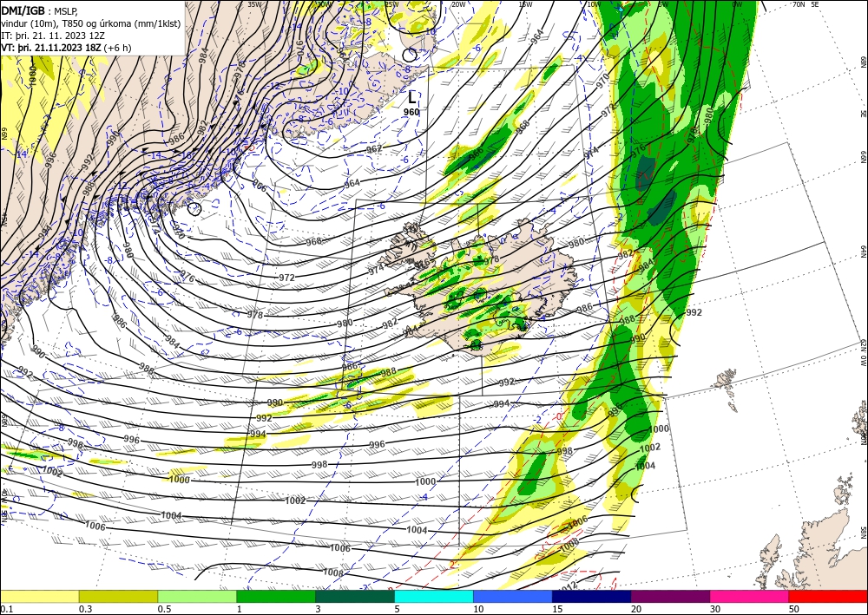The width and height of the screenshot is (868, 615).
Task: Click the '30' legend scale label
Action: pyautogui.click(x=715, y=609)
